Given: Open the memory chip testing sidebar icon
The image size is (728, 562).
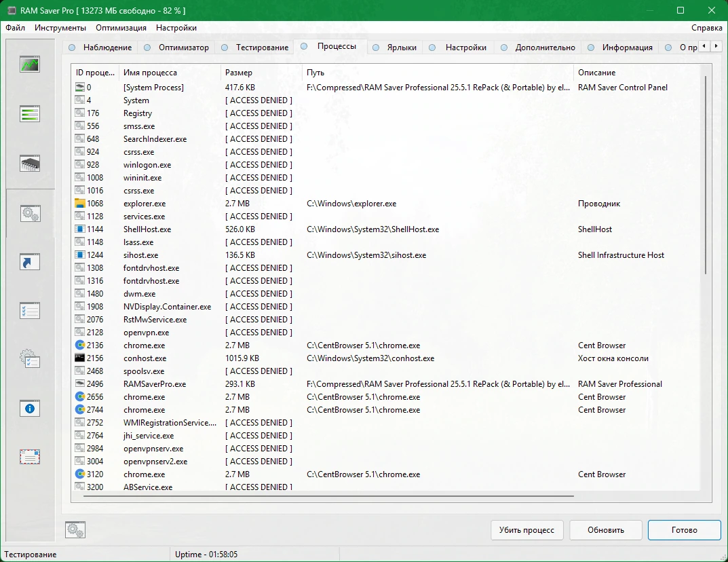Looking at the screenshot, I should [x=30, y=164].
